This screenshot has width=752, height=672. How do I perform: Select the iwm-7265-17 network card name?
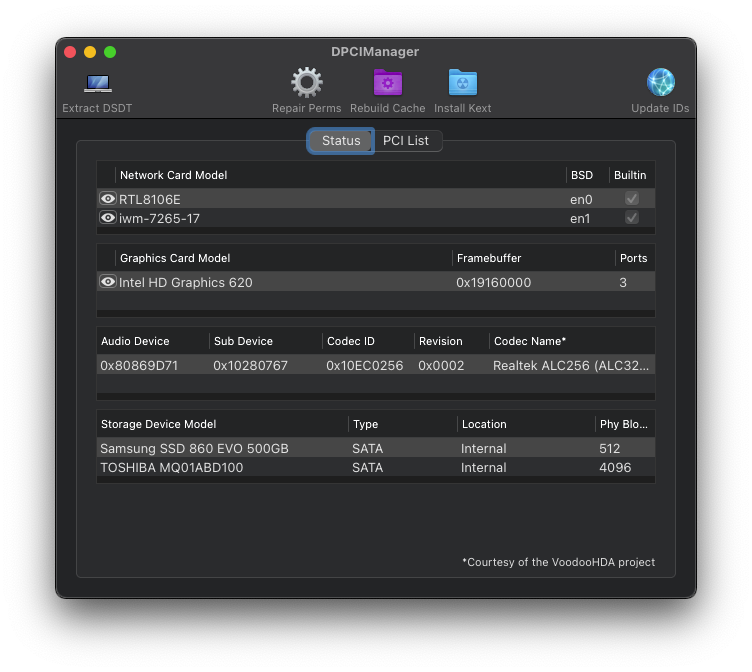pyautogui.click(x=159, y=219)
